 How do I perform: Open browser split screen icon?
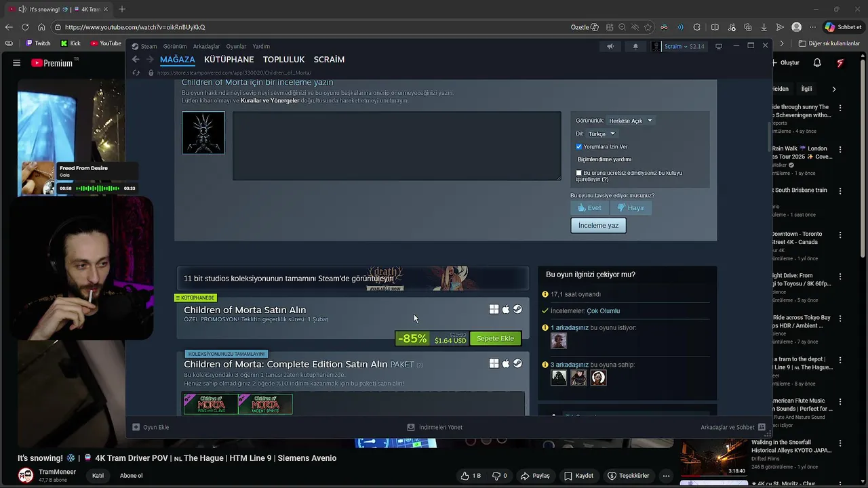click(715, 27)
